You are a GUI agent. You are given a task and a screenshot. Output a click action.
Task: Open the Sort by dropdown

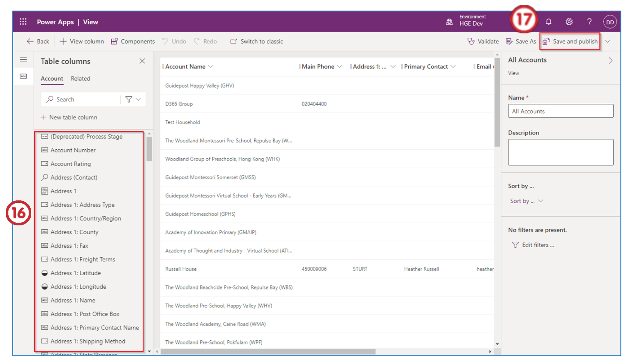tap(526, 201)
